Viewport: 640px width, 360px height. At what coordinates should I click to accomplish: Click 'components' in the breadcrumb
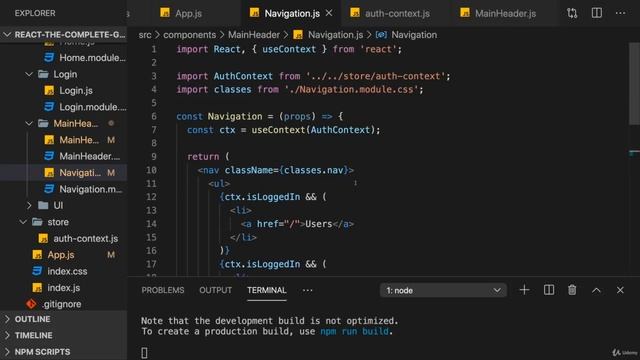click(x=189, y=35)
